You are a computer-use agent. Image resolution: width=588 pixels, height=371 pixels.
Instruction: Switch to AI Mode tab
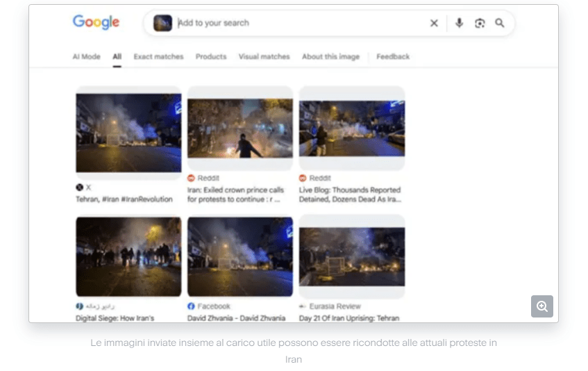(x=86, y=57)
